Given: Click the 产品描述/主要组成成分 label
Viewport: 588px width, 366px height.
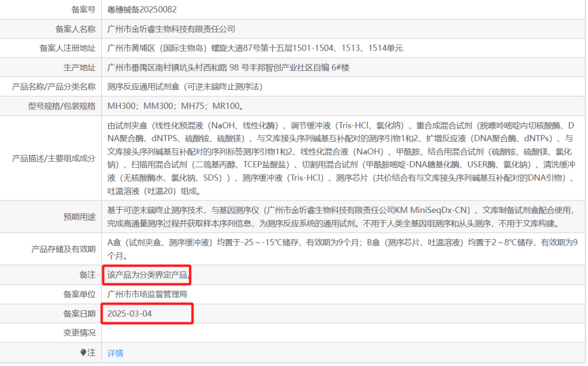Looking at the screenshot, I should point(53,158).
